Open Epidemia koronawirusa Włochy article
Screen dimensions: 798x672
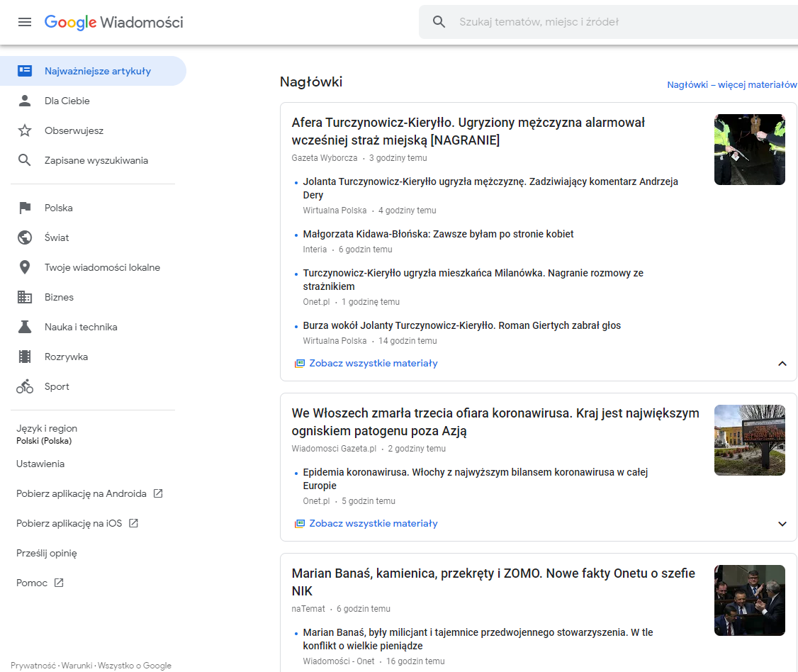476,479
